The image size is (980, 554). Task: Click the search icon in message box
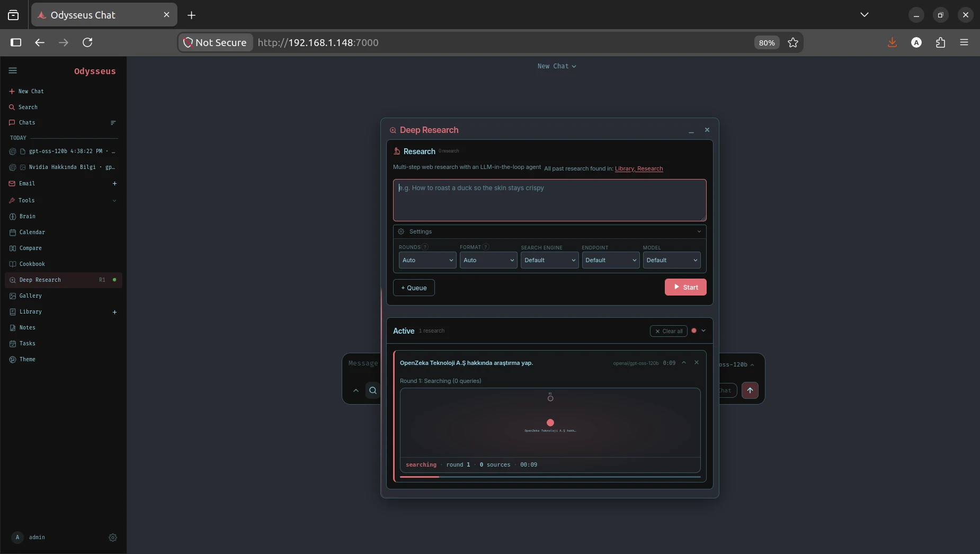click(373, 390)
